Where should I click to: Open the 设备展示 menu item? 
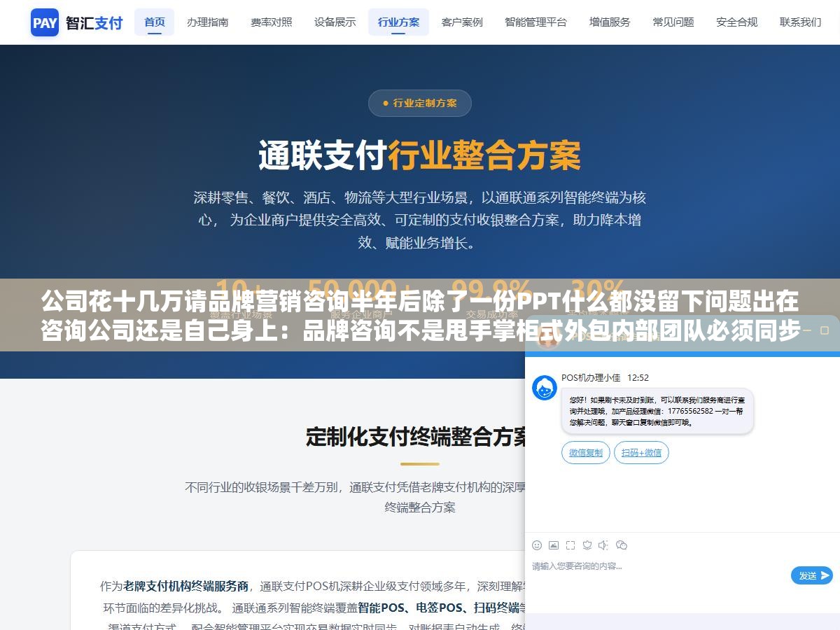[x=335, y=22]
